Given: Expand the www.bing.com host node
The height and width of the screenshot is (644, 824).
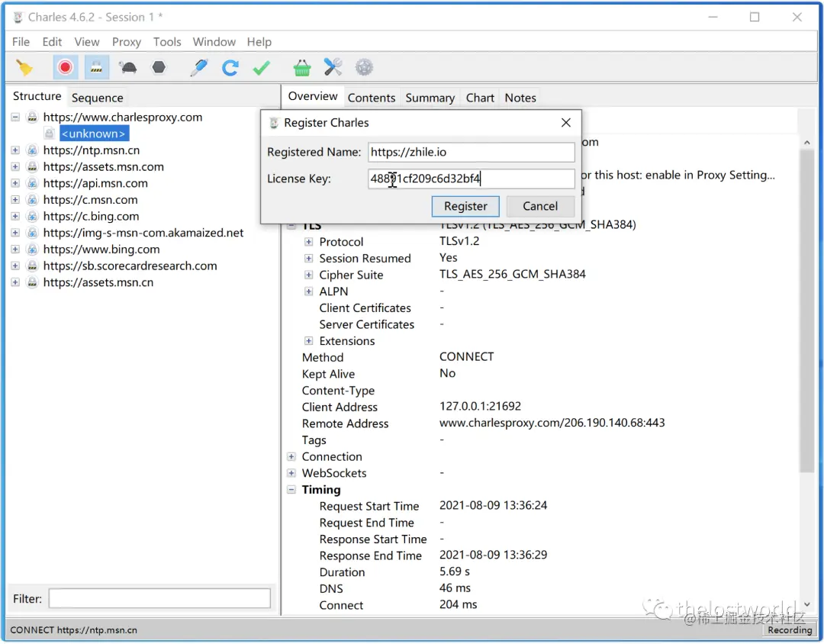Looking at the screenshot, I should click(15, 250).
